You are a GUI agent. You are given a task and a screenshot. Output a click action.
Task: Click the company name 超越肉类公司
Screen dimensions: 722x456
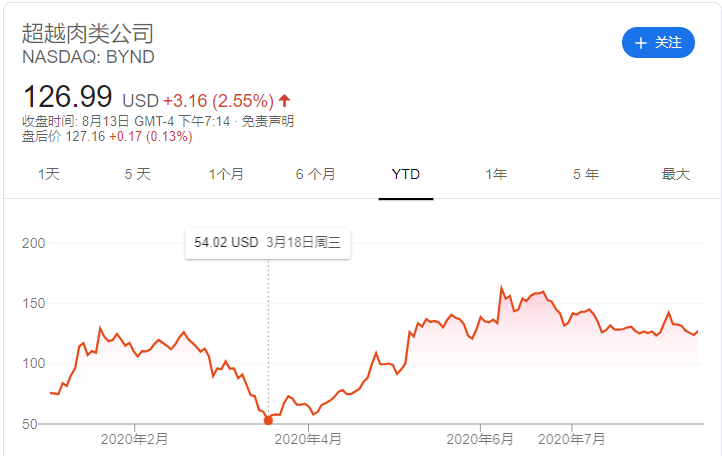88,32
